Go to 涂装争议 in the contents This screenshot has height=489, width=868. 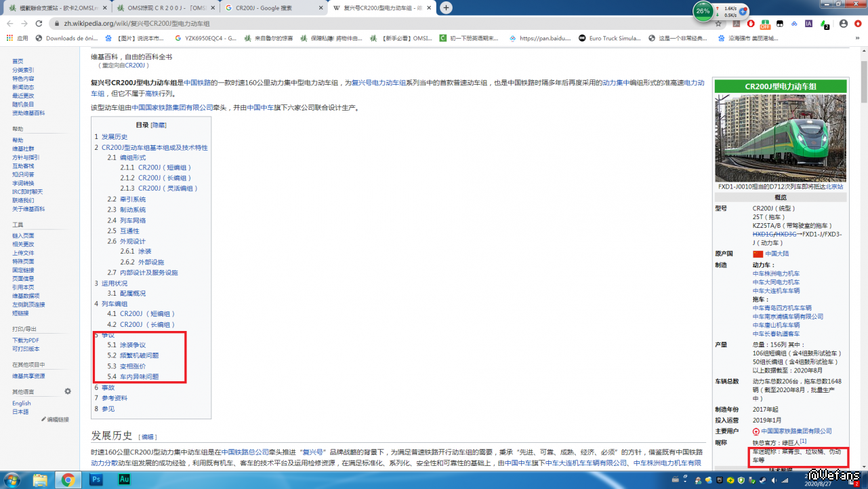pyautogui.click(x=133, y=345)
